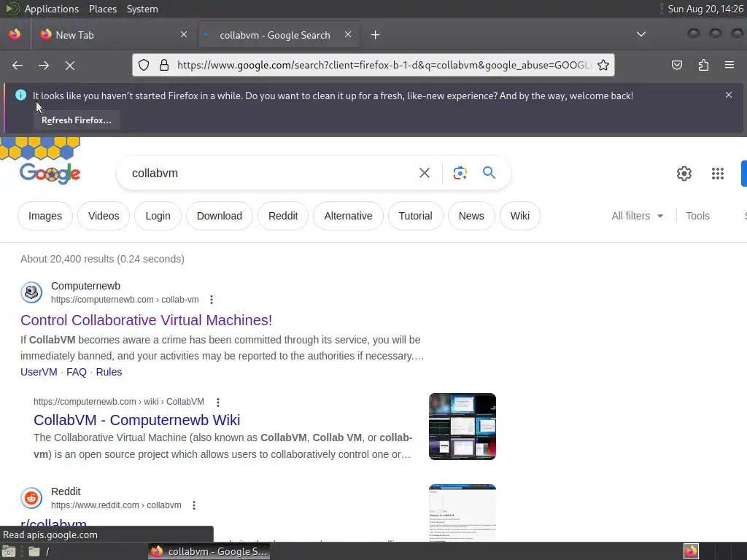The height and width of the screenshot is (560, 747).
Task: Open tracking protection shield icon
Action: click(144, 65)
